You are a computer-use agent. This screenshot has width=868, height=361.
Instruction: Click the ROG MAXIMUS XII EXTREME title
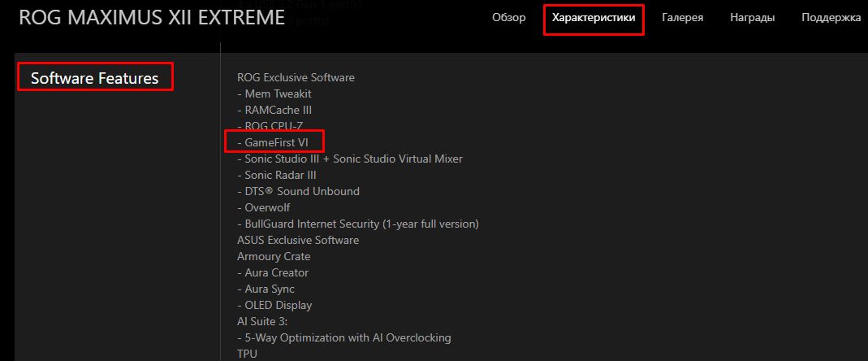(152, 18)
